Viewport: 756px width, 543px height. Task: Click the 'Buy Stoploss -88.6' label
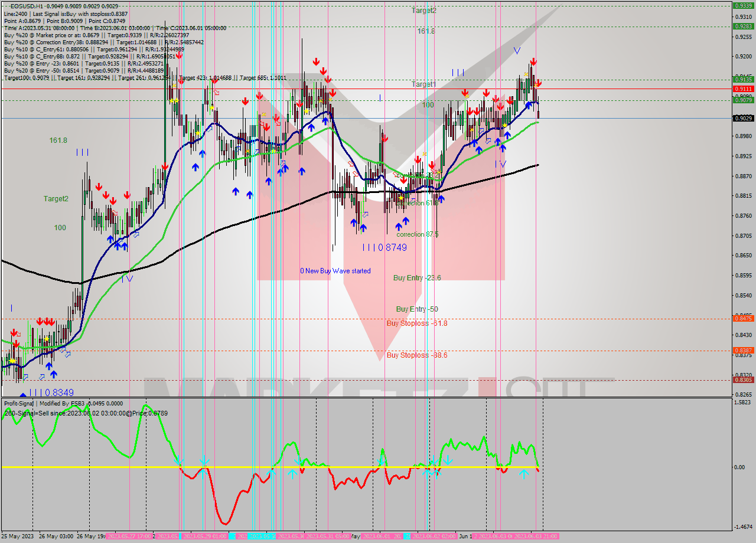[417, 355]
